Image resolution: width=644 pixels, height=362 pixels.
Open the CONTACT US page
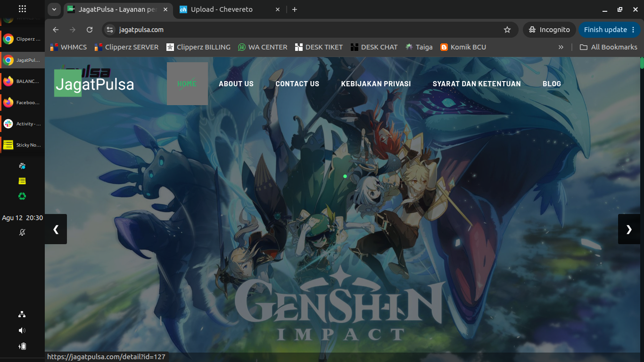coord(297,84)
